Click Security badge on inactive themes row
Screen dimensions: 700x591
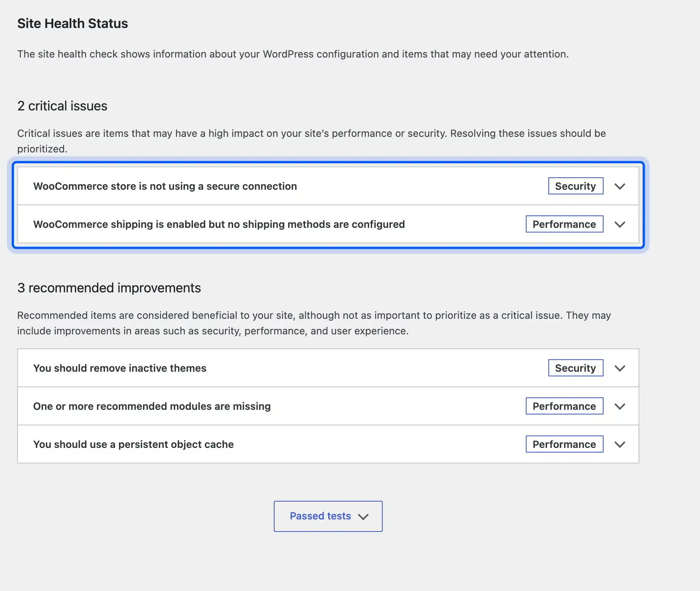(x=576, y=368)
